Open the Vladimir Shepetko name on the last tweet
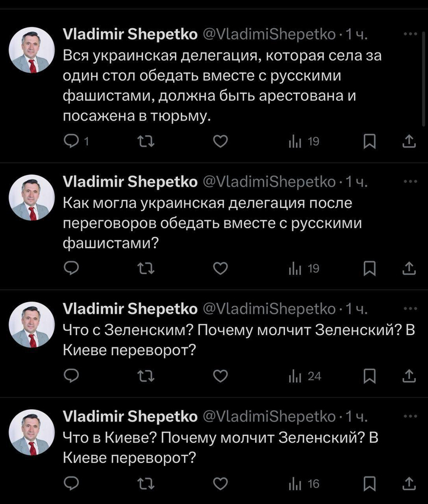428x504 pixels. 130,417
